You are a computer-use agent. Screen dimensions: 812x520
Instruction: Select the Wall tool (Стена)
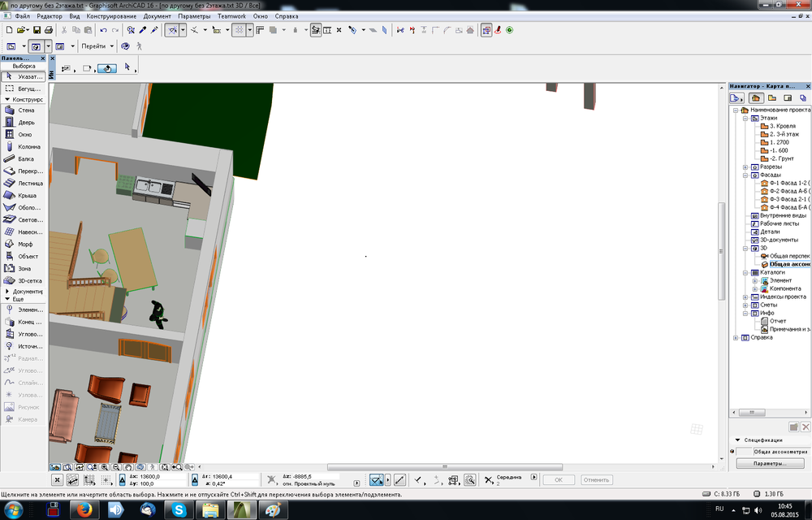click(24, 110)
